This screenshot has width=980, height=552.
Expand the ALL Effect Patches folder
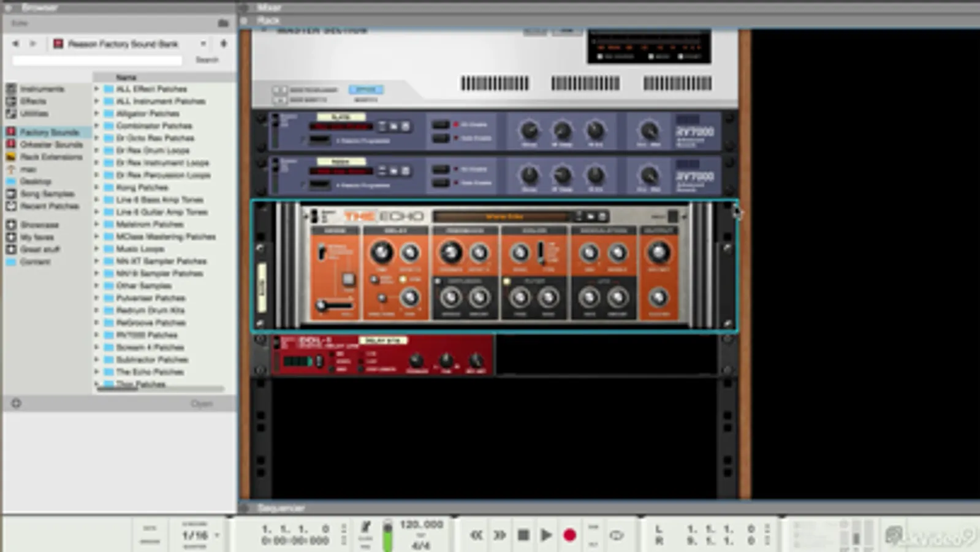[97, 89]
